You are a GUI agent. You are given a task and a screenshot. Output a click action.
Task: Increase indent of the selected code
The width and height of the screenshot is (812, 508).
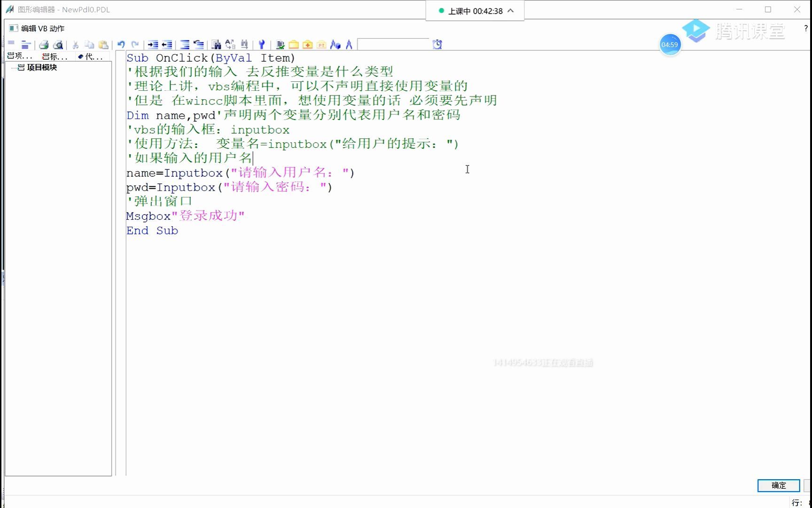click(153, 45)
